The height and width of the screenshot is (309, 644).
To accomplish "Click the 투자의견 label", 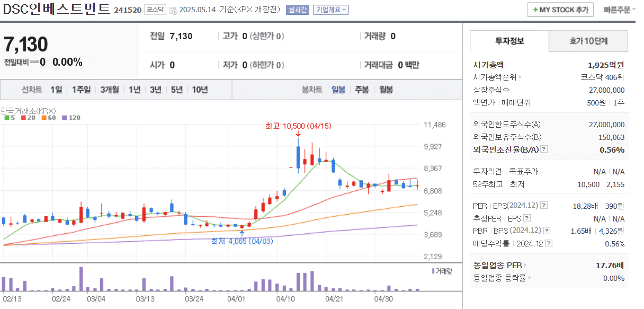I will [x=486, y=171].
